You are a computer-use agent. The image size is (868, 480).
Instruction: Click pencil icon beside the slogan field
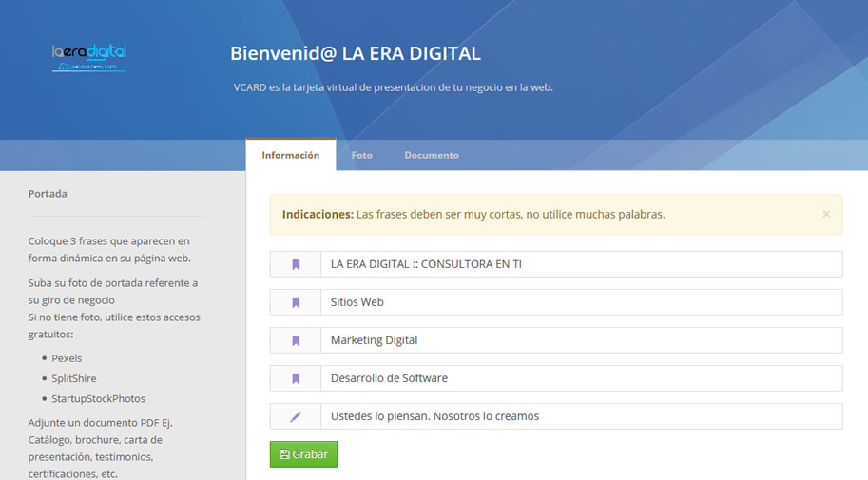pyautogui.click(x=296, y=416)
